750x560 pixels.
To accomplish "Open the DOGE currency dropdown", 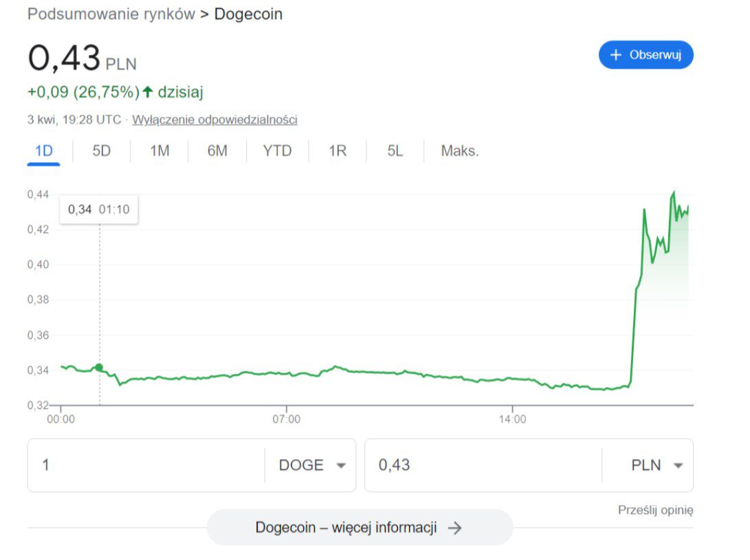I will pyautogui.click(x=311, y=465).
